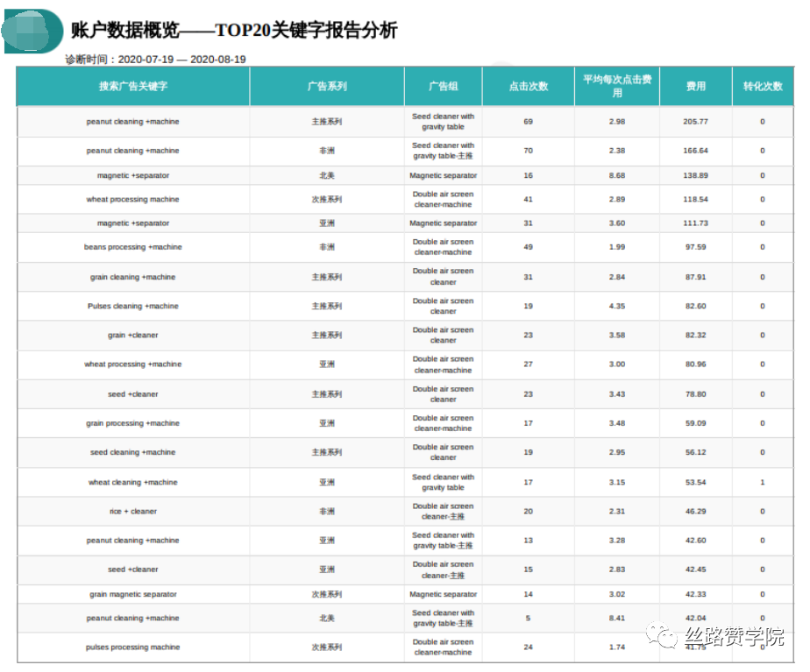Select the cost value 97.59
Screen dimensions: 810x672
[x=695, y=247]
